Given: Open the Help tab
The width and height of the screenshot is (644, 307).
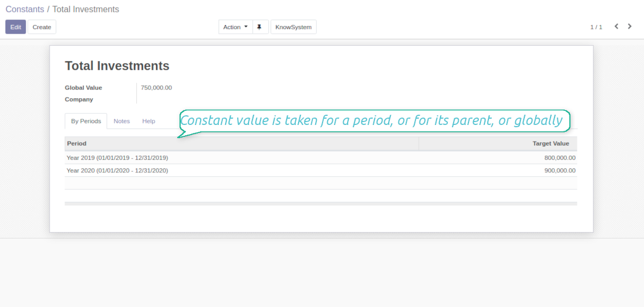Looking at the screenshot, I should (149, 121).
